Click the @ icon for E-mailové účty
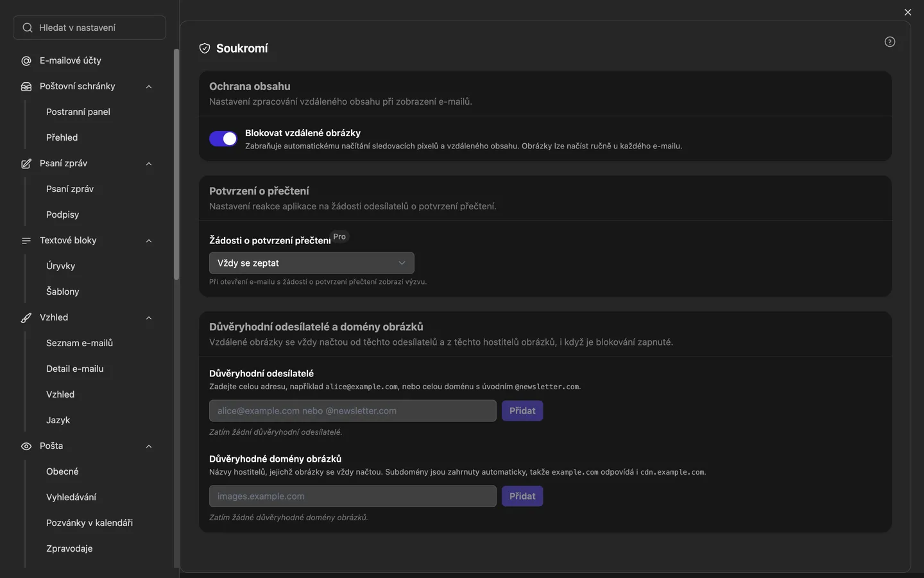This screenshot has width=924, height=578. click(26, 61)
